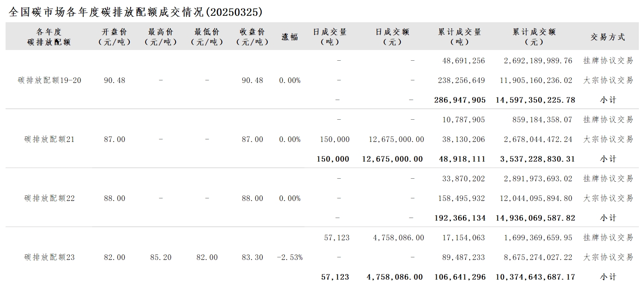This screenshot has width=644, height=286.
Task: Click the 日成交额 column header
Action: click(x=393, y=37)
